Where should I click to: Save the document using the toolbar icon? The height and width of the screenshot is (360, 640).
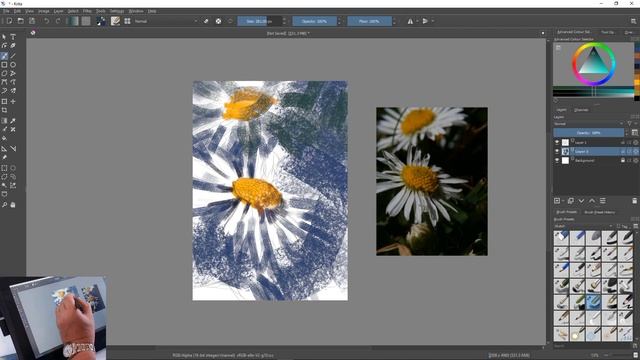click(32, 21)
